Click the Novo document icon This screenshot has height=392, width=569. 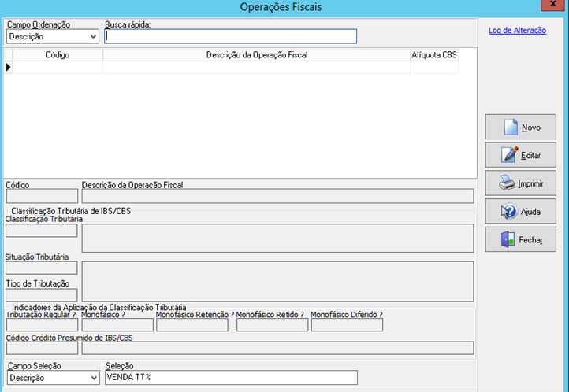[x=508, y=127]
